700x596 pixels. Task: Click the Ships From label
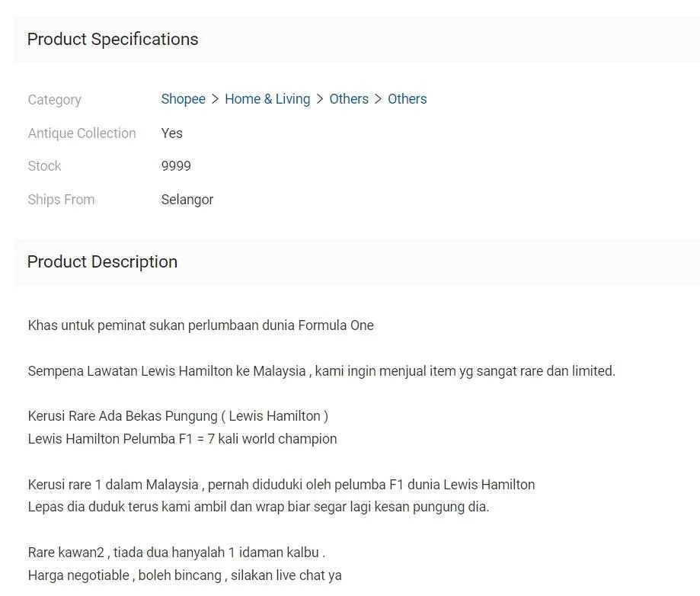pyautogui.click(x=61, y=200)
